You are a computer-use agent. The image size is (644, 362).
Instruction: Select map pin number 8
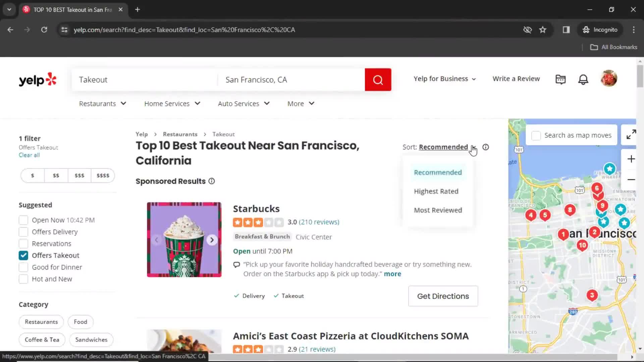[x=570, y=210]
